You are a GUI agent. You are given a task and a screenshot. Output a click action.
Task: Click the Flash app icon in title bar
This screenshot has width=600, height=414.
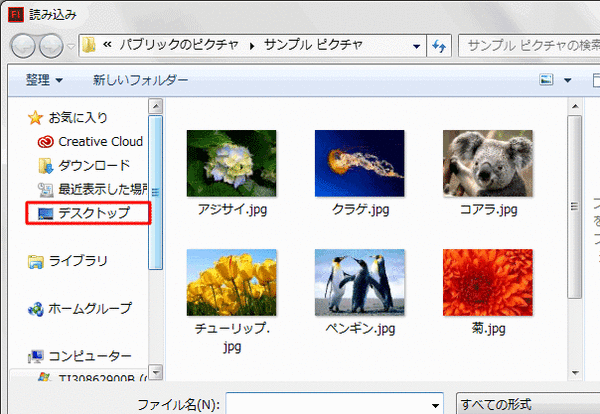16,15
